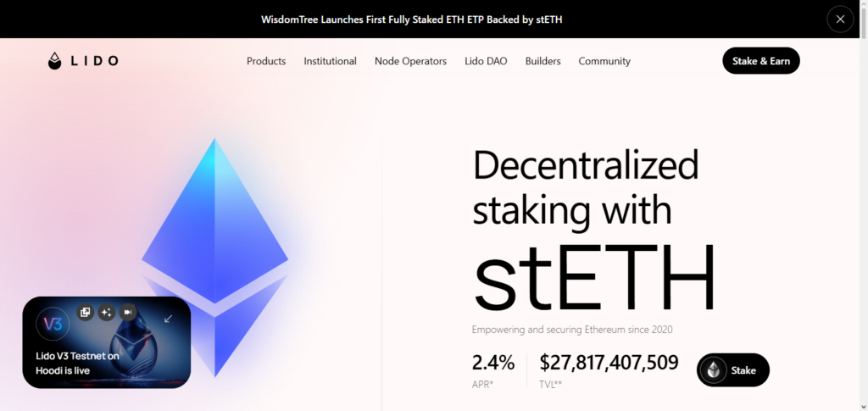Click the skip-forward icon on the V3 card
868x411 pixels.
pyautogui.click(x=127, y=313)
